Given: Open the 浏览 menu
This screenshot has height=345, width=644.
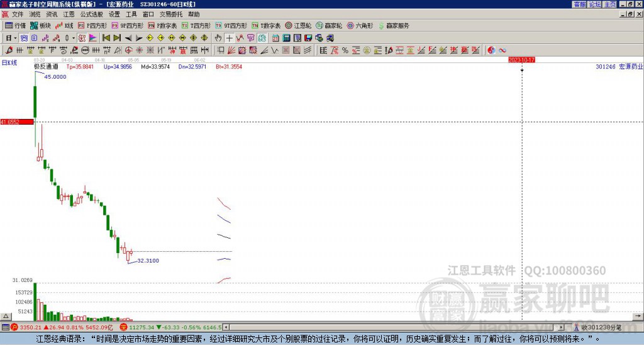Looking at the screenshot, I should coord(35,14).
